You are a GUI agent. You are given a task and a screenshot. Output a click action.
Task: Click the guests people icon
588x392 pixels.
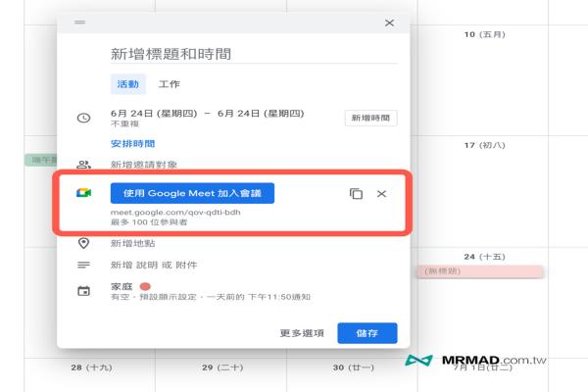click(83, 165)
